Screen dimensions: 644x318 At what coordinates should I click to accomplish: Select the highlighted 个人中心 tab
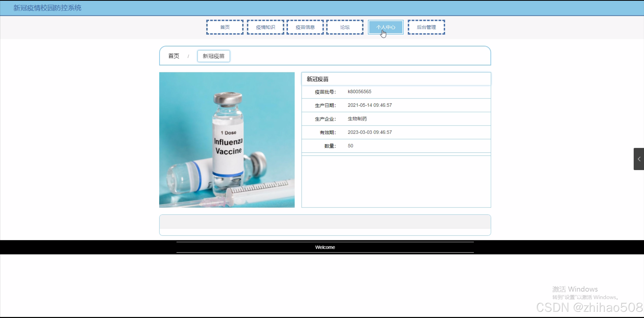pyautogui.click(x=386, y=27)
